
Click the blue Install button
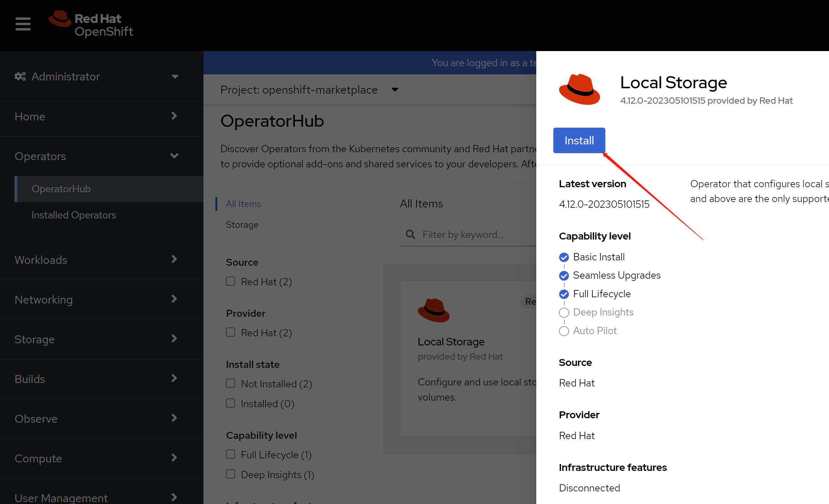(x=579, y=140)
